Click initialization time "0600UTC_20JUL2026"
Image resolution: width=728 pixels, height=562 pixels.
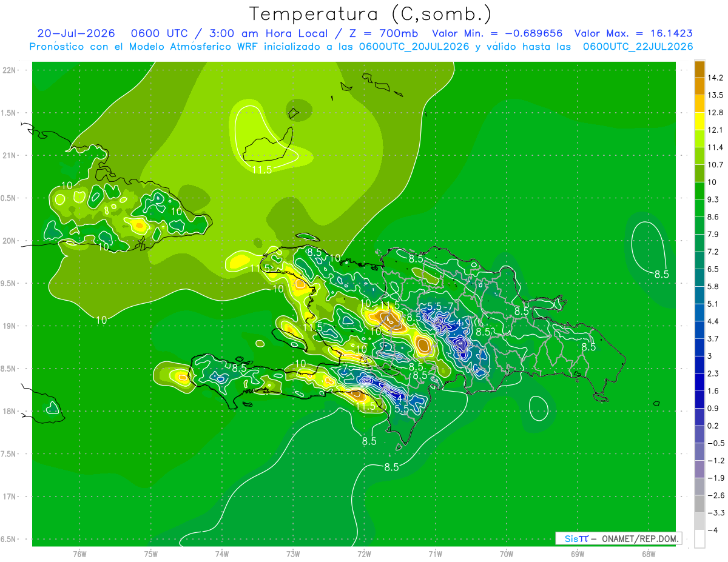(414, 47)
